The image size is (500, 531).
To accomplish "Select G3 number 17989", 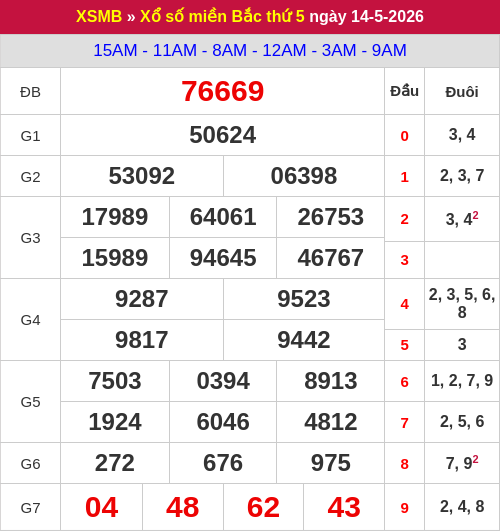I will click(x=115, y=217).
